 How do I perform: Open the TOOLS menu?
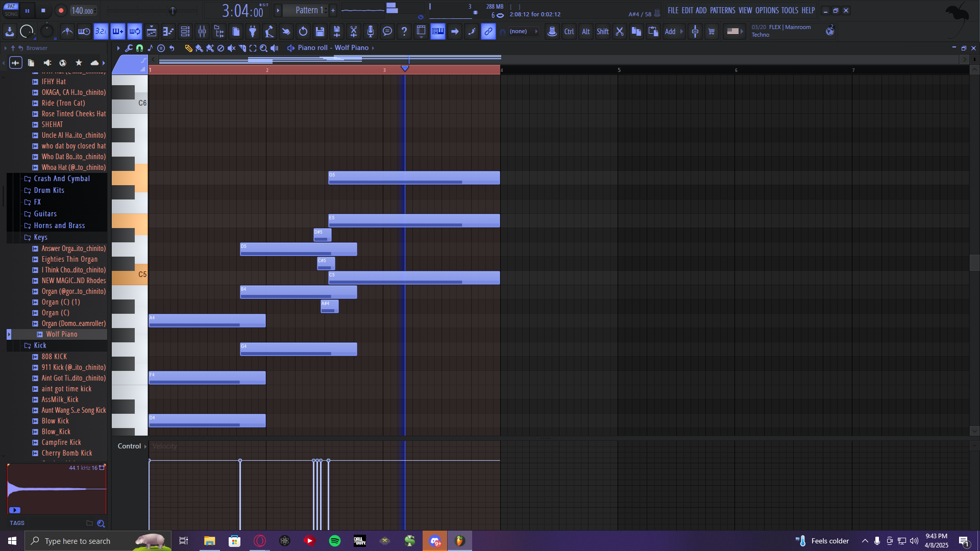(789, 10)
